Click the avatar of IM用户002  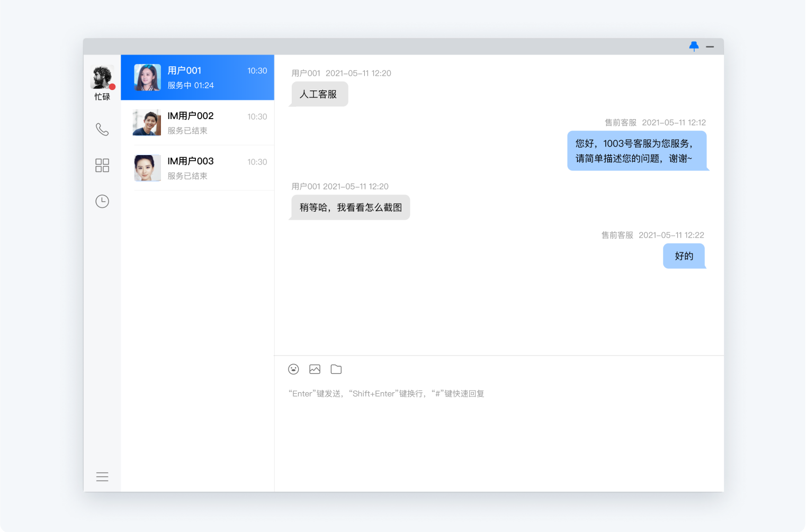pyautogui.click(x=147, y=123)
